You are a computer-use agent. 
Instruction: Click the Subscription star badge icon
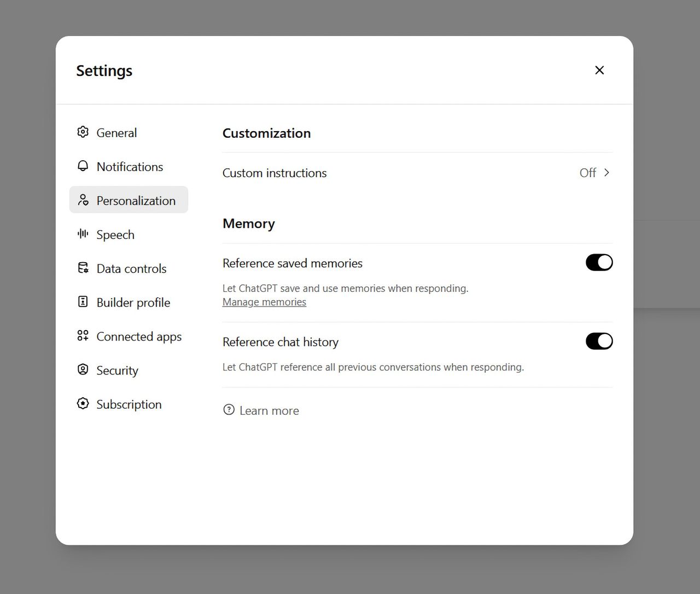pyautogui.click(x=83, y=403)
